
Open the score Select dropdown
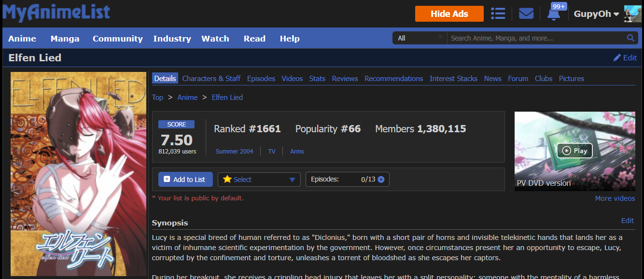tap(259, 180)
